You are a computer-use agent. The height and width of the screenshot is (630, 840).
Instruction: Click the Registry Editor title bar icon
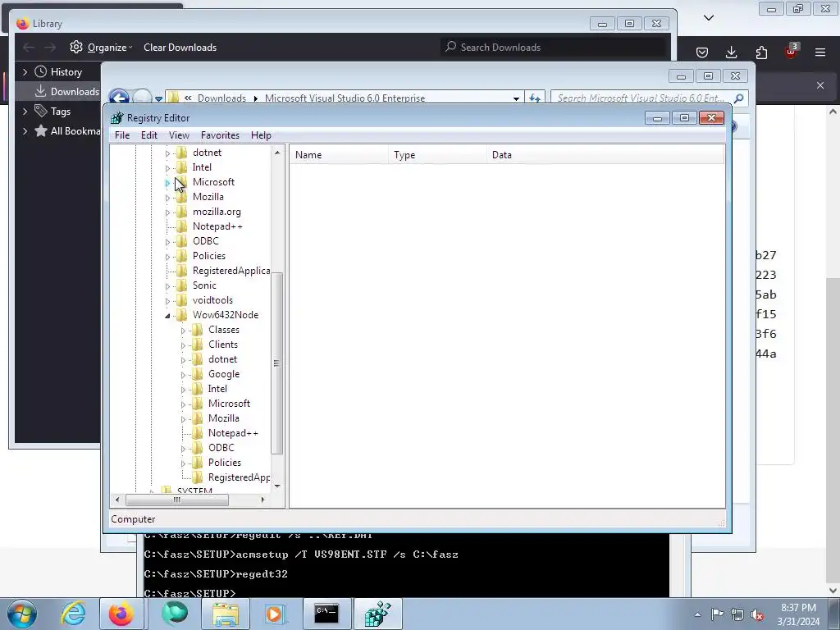click(116, 118)
